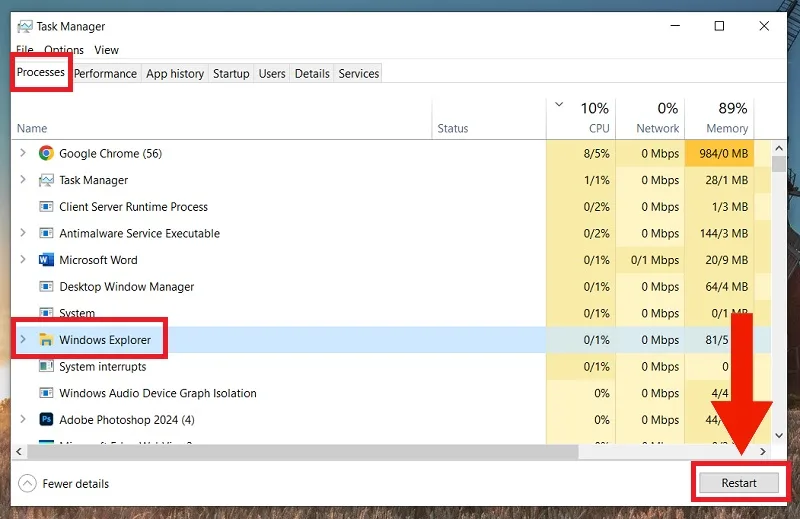Click the 144/3 MB memory cell
Viewport: 800px width, 519px height.
point(720,233)
